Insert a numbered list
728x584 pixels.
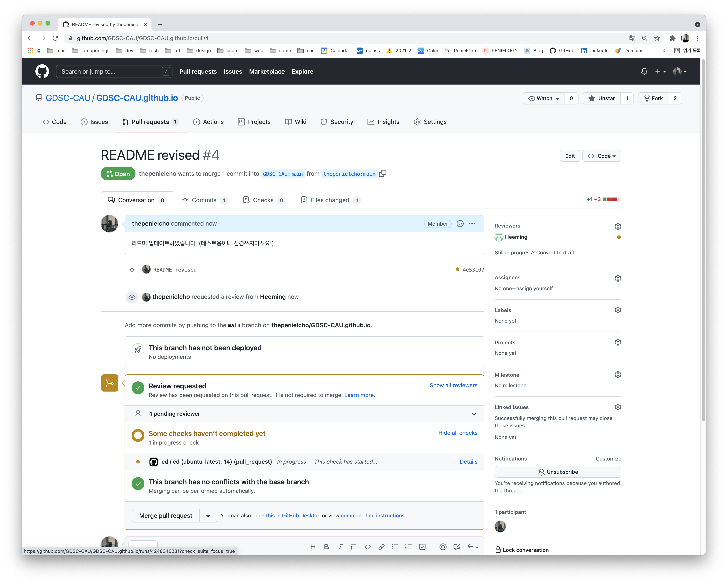409,547
